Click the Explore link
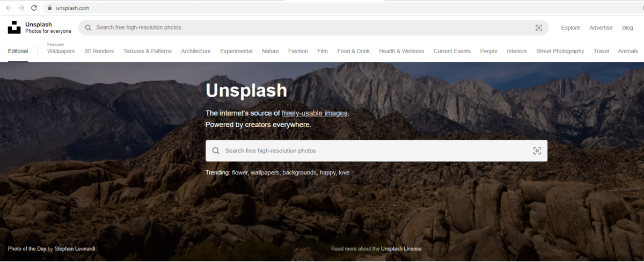 [x=570, y=28]
